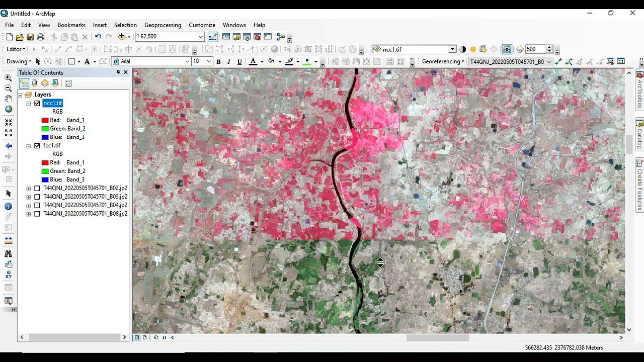The width and height of the screenshot is (644, 362).
Task: Collapse the ncc1.tif layer tree
Action: coord(29,104)
